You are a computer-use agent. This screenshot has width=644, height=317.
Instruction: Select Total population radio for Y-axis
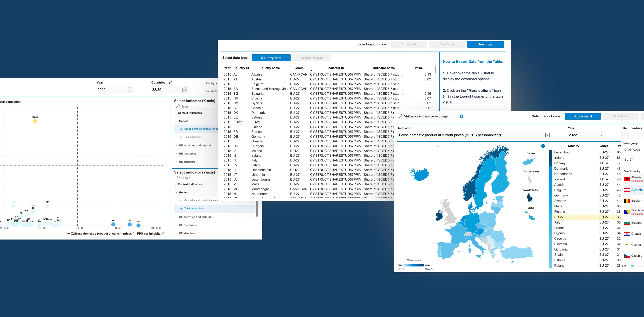click(181, 208)
